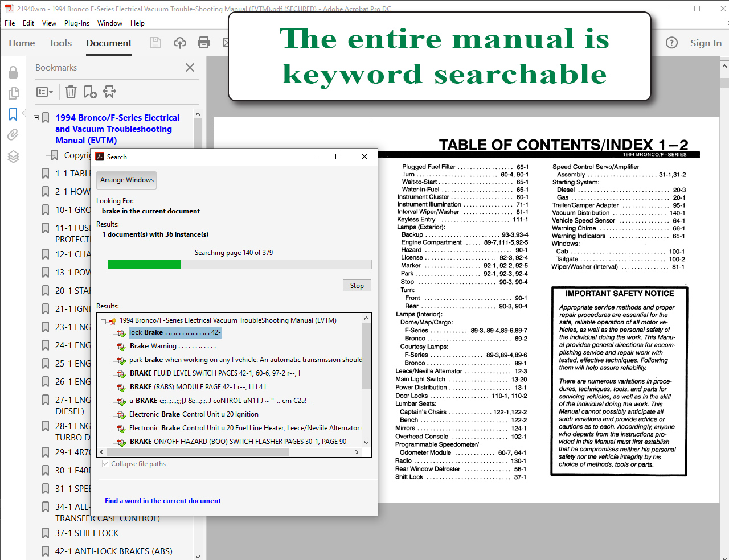Open the Page Thumbnails panel icon
Viewport: 729px width, 560px height.
tap(13, 93)
